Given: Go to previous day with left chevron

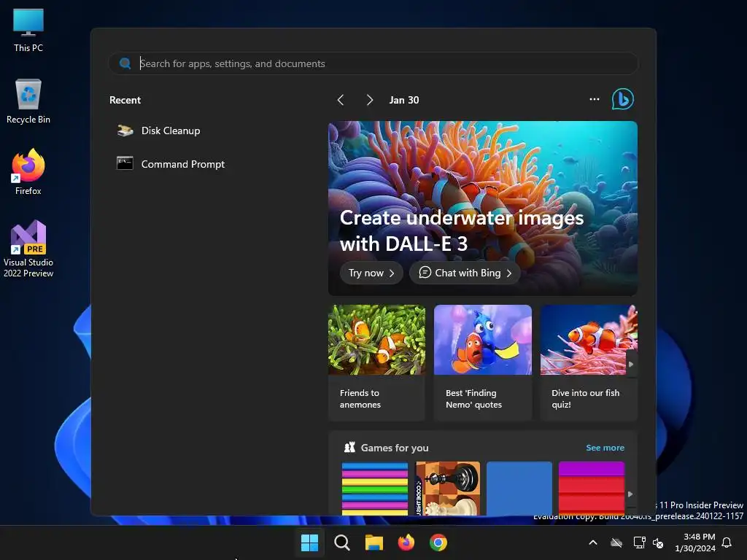Looking at the screenshot, I should pos(341,100).
